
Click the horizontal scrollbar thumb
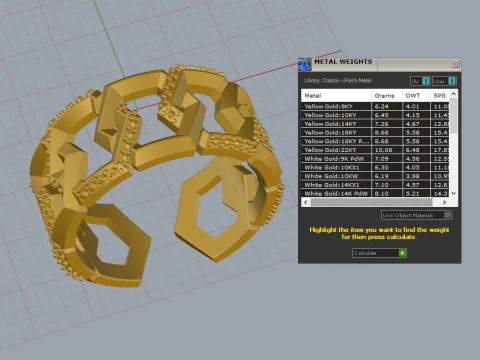(x=371, y=202)
